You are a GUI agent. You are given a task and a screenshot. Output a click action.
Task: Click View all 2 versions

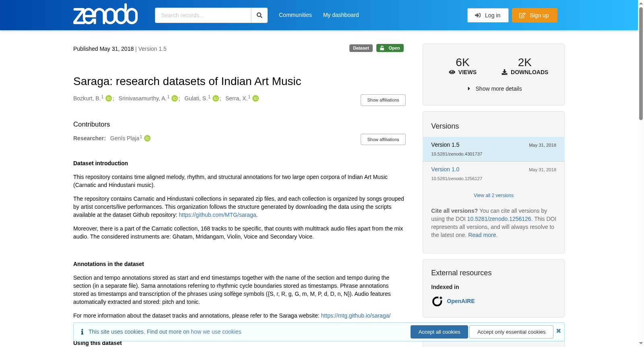[x=493, y=195]
